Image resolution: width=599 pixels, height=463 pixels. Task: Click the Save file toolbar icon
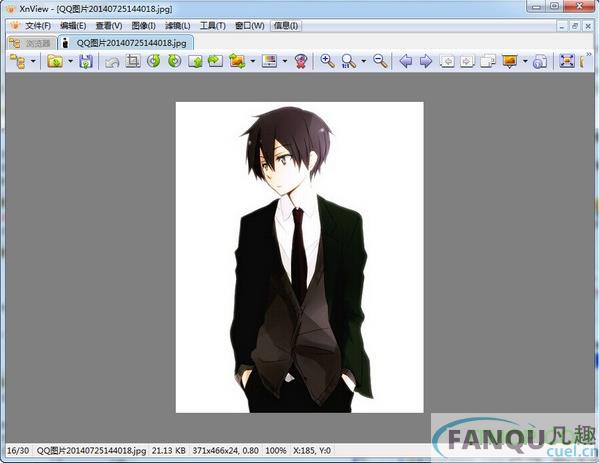tap(86, 61)
